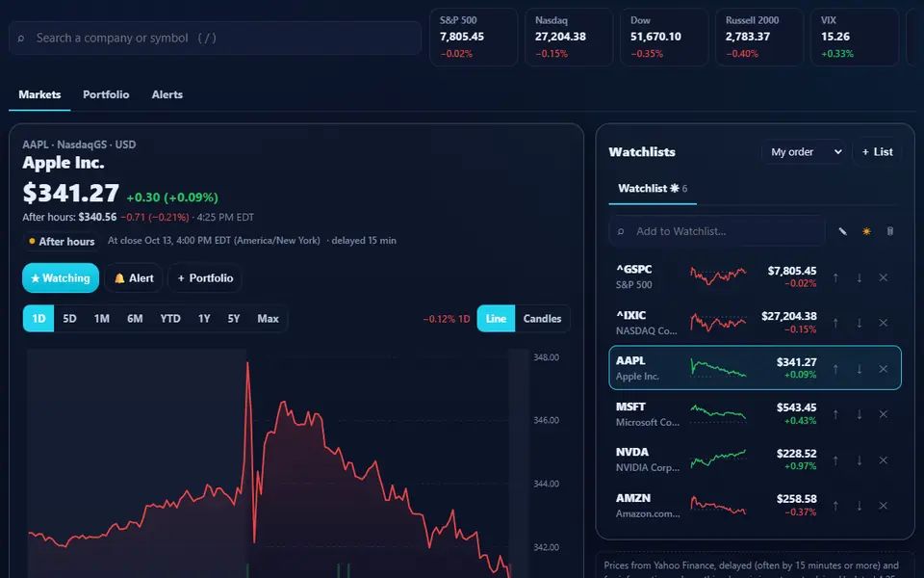Screen dimensions: 924x578
Task: Remove ^GSPC from watchlist
Action: [884, 277]
